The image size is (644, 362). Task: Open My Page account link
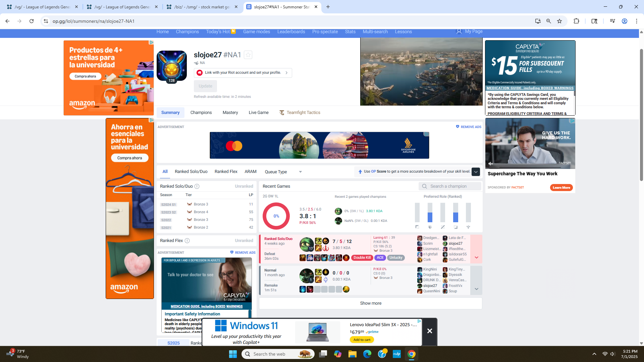point(470,32)
